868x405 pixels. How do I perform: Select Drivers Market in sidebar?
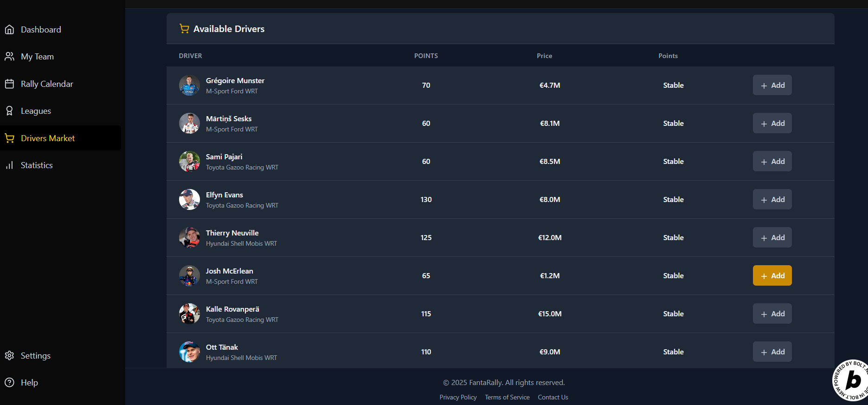pos(60,138)
